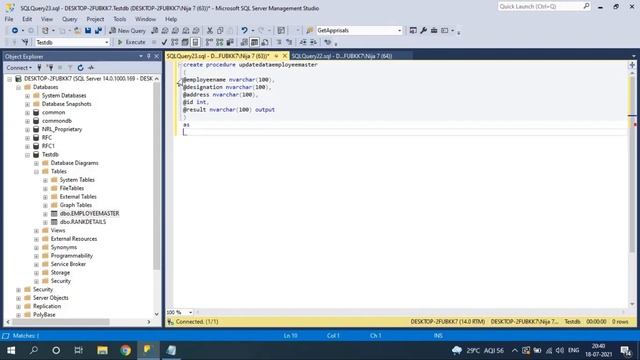Open the Tools menu
640x360 pixels.
pyautogui.click(x=120, y=19)
